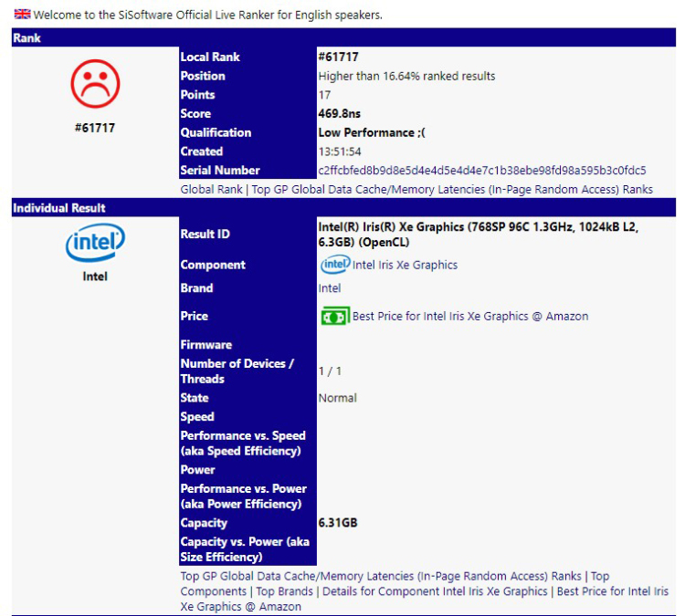Open the Intel Iris Xe Graphics component link
The width and height of the screenshot is (685, 616).
click(405, 265)
